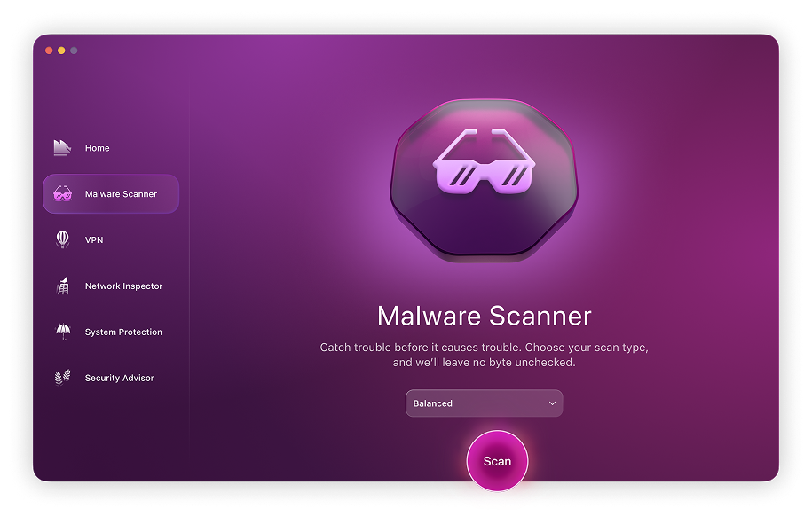
Task: Select the Home icon in sidebar
Action: pyautogui.click(x=62, y=148)
